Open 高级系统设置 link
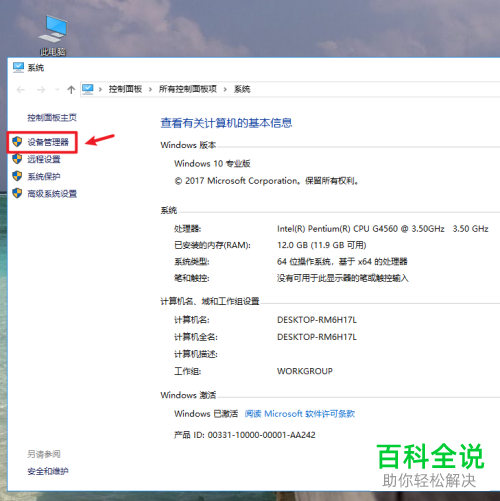This screenshot has height=501, width=500. (52, 194)
